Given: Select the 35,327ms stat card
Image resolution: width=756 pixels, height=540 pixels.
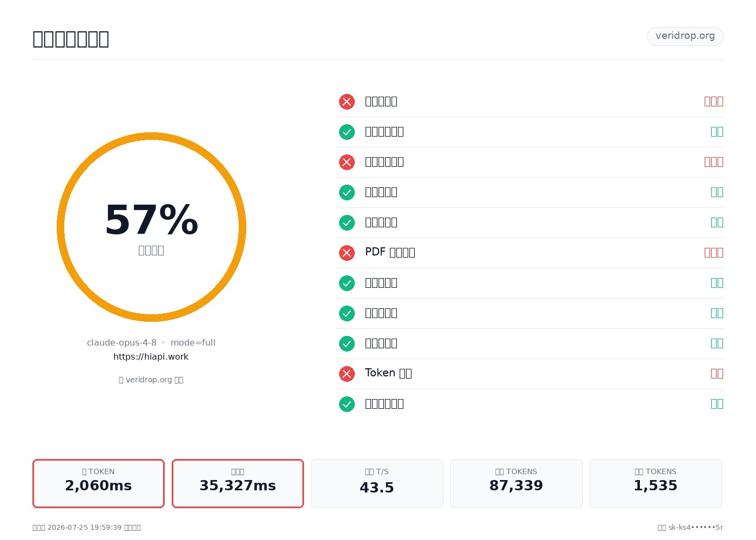Looking at the screenshot, I should click(238, 483).
